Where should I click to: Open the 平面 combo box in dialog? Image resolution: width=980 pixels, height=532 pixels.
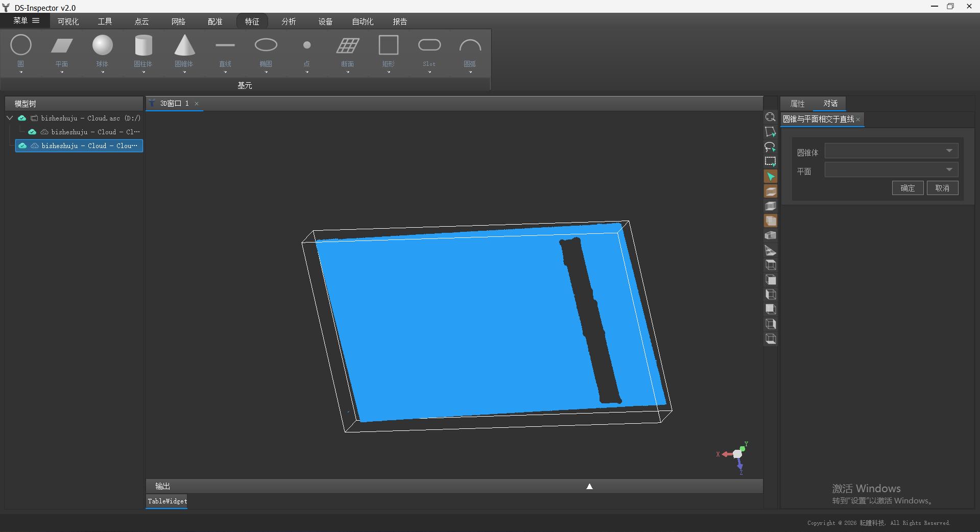tap(891, 170)
